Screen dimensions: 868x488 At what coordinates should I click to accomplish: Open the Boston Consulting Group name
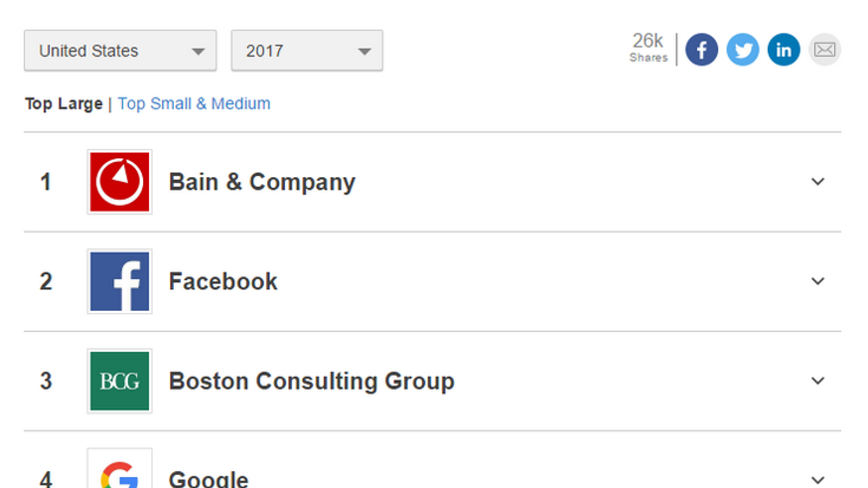pos(311,381)
